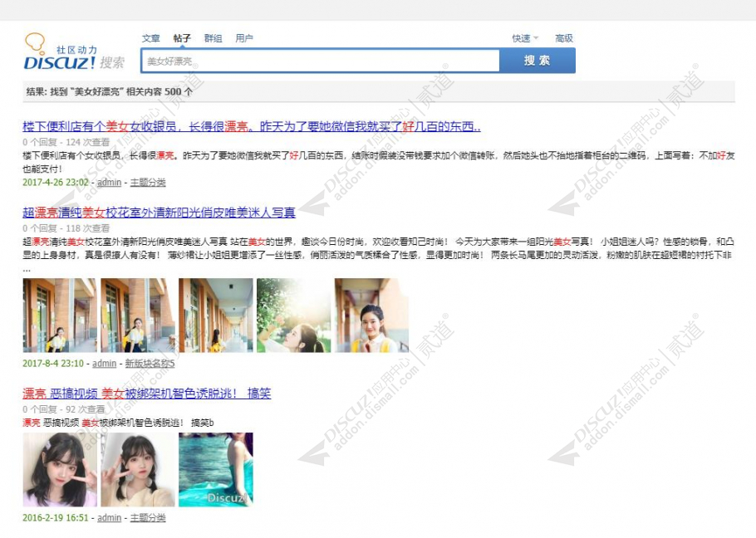This screenshot has width=756, height=538.
Task: Click admin author of the 2016-2-19 post
Action: (109, 518)
